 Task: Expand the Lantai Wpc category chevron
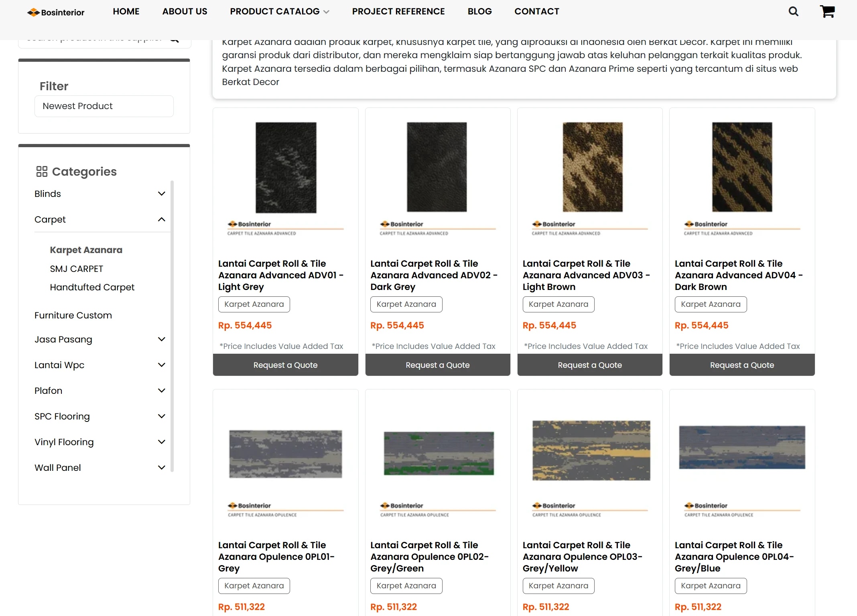[x=162, y=365]
